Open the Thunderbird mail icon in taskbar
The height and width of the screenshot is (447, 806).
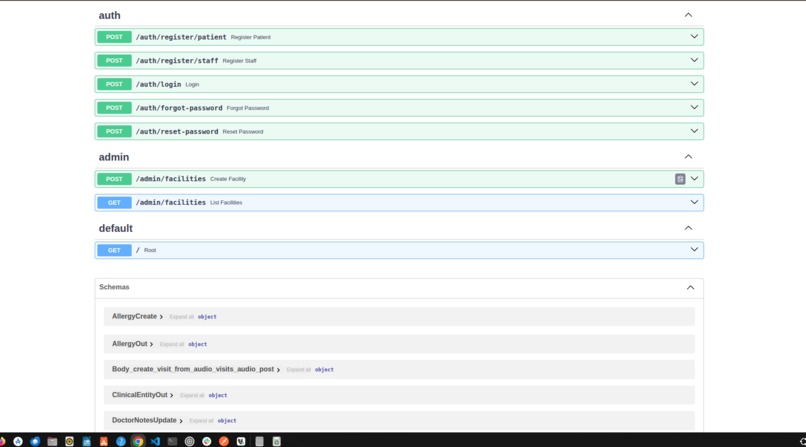(35, 441)
